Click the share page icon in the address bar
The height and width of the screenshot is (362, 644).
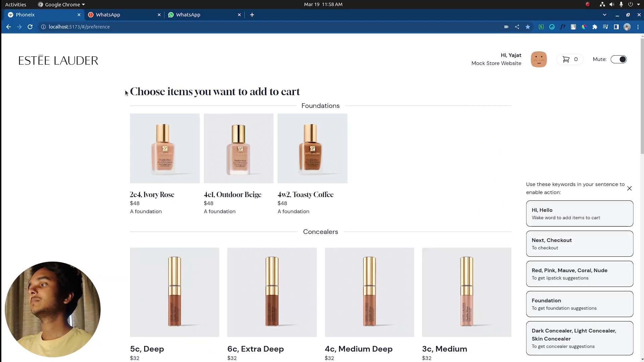[517, 27]
